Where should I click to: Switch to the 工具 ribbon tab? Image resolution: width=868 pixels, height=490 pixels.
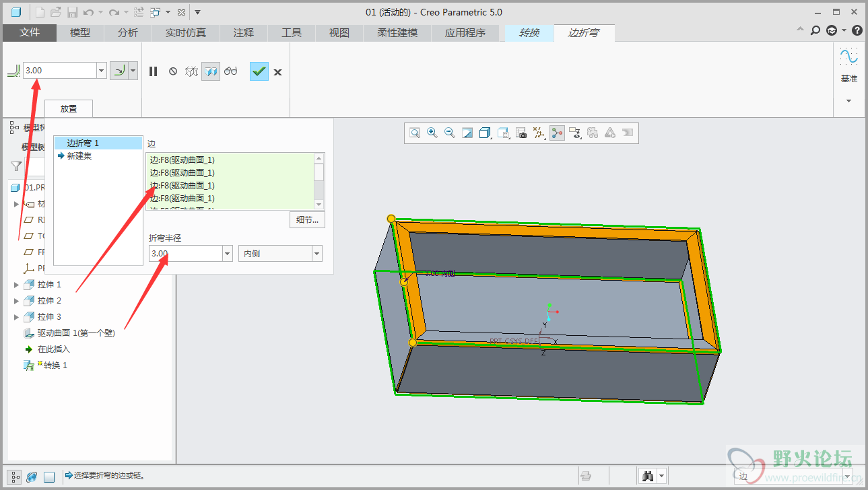[292, 32]
